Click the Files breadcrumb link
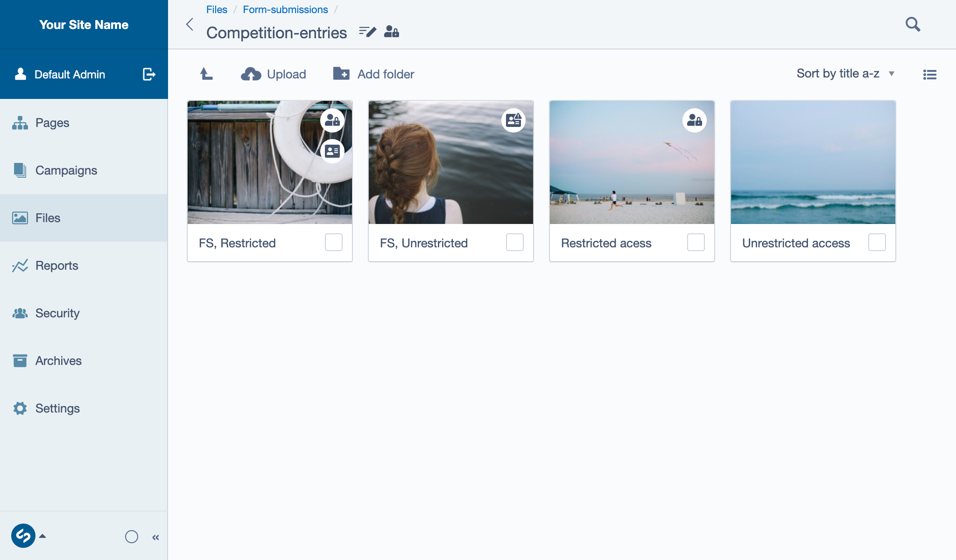Viewport: 956px width, 560px height. pos(216,9)
